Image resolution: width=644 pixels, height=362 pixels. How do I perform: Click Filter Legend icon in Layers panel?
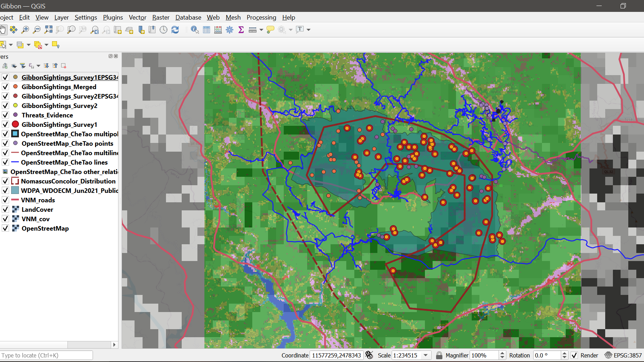(23, 66)
